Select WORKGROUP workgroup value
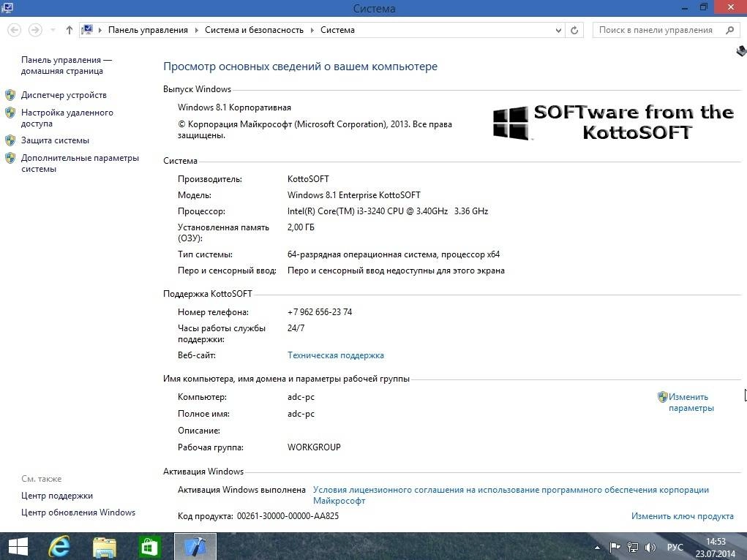Screen dimensions: 747x560 tap(314, 447)
